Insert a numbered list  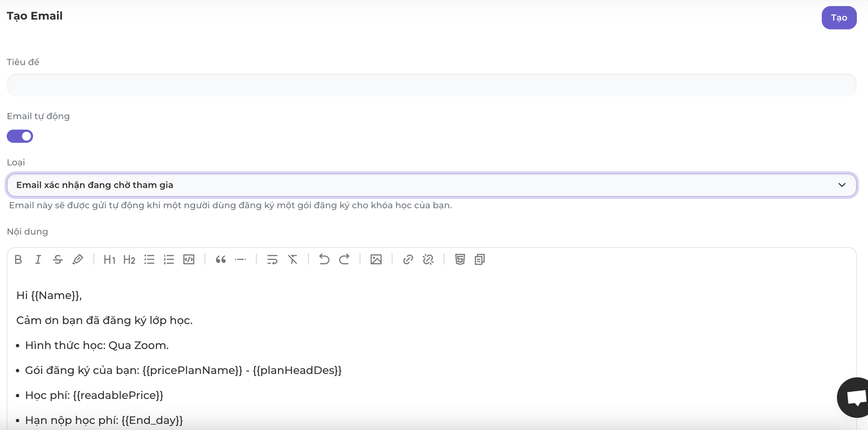[169, 260]
